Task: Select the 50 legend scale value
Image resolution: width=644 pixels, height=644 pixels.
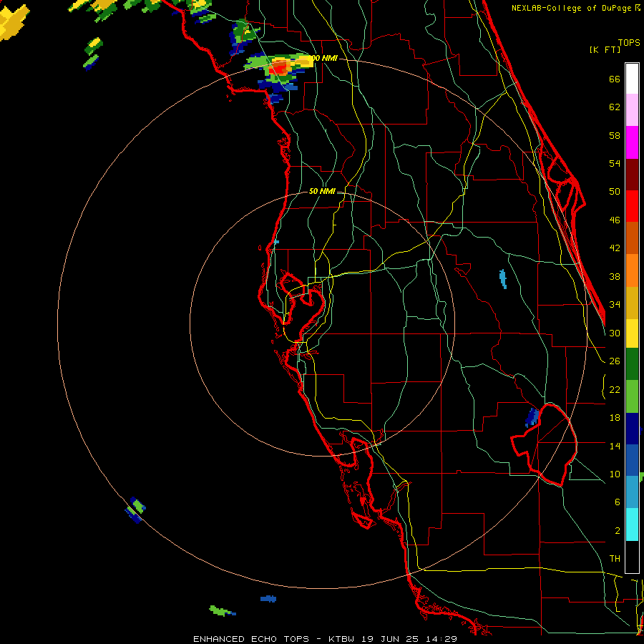Action: [615, 191]
